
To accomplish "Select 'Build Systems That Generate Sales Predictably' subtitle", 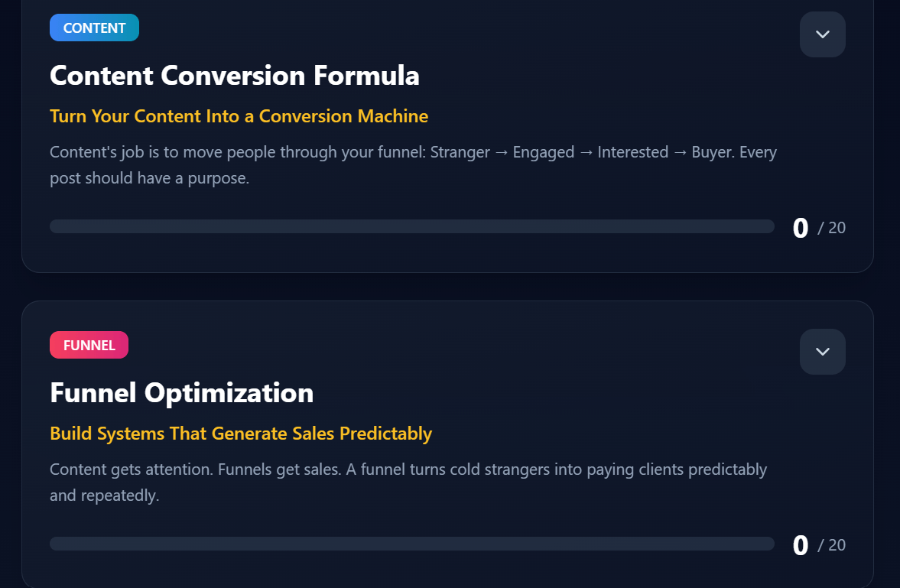I will [x=241, y=434].
